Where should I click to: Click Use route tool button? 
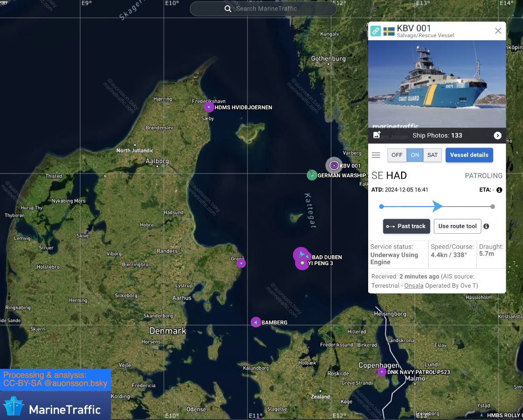coord(457,226)
